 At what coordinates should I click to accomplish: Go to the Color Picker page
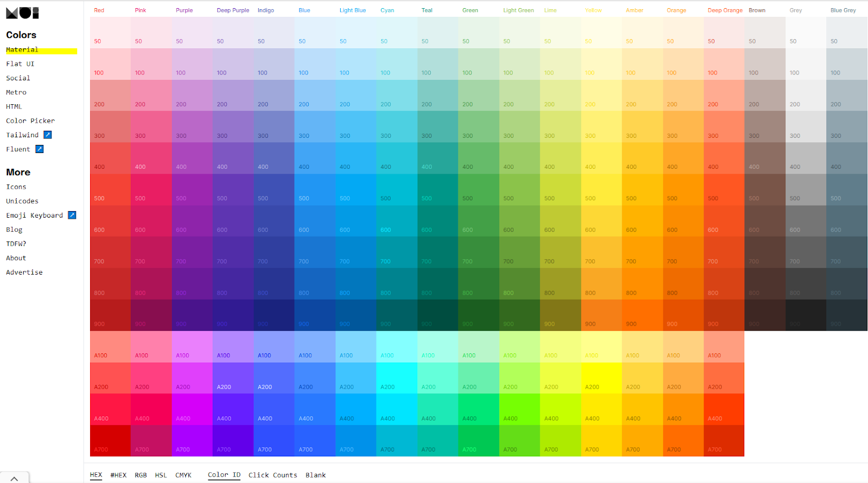[30, 120]
